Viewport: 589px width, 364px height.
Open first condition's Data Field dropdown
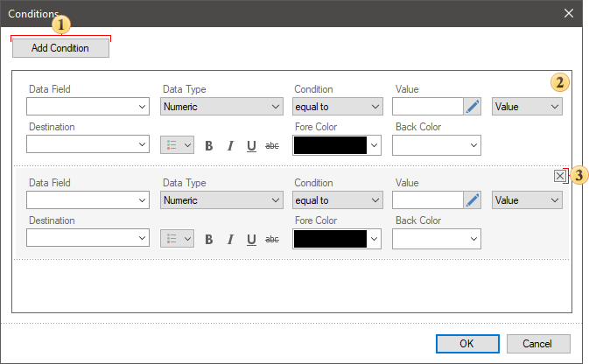tap(88, 107)
